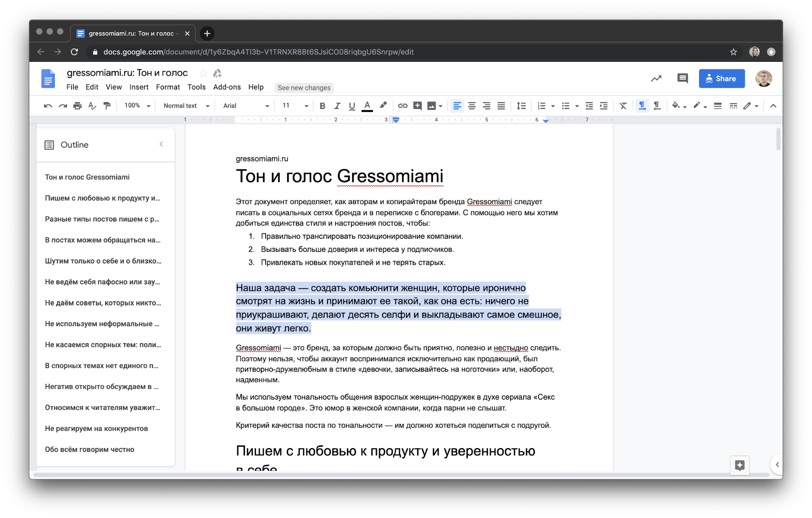Open the 100% zoom dropdown
The image size is (812, 518).
137,106
